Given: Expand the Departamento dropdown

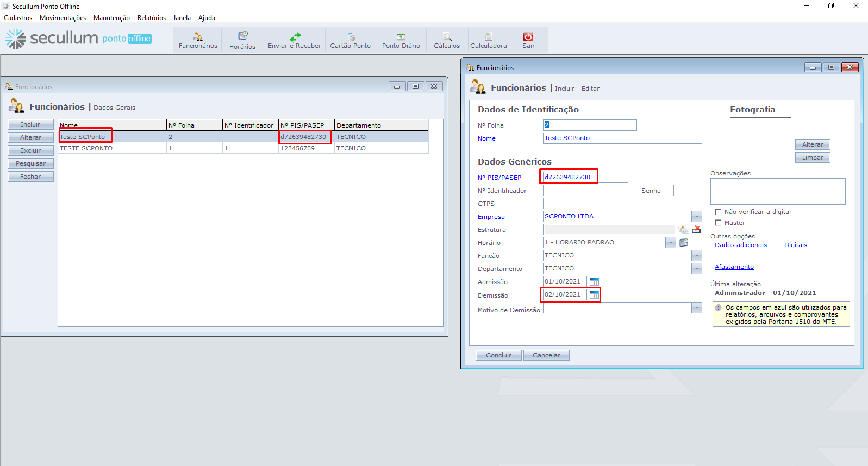Looking at the screenshot, I should point(697,268).
